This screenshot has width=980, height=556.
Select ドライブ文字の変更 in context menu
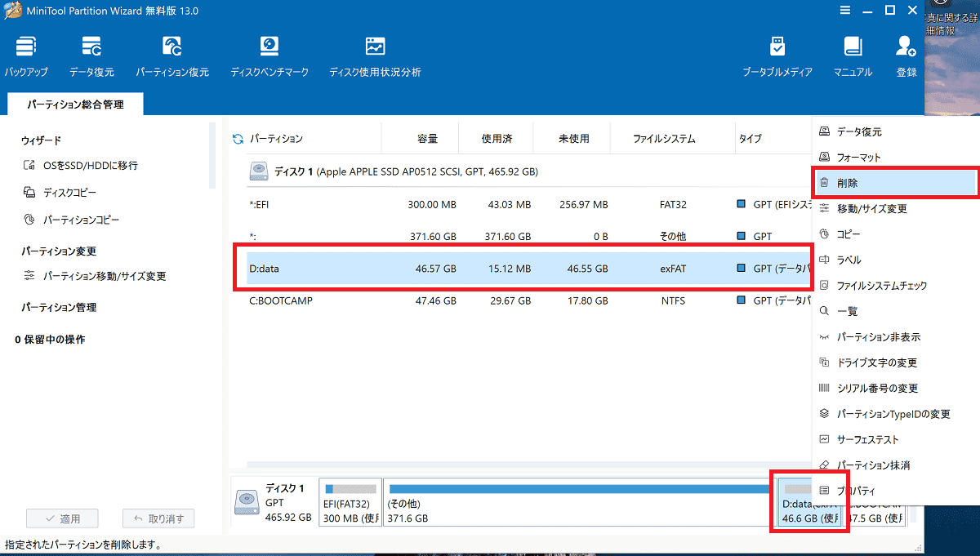(896, 363)
